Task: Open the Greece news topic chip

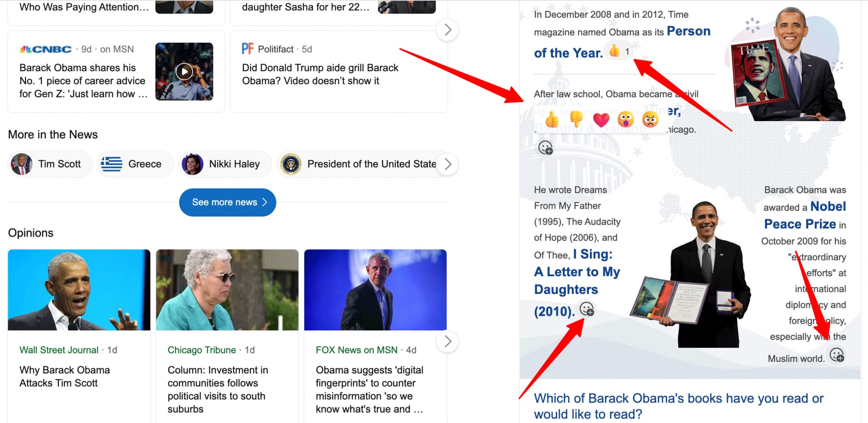Action: (135, 164)
